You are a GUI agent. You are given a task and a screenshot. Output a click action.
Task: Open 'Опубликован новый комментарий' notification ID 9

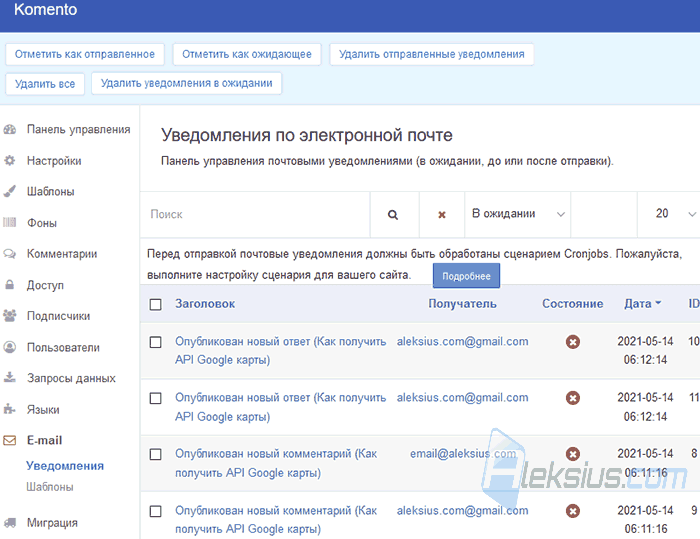(276, 519)
